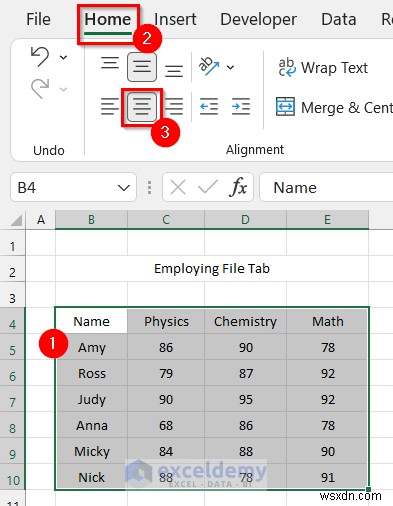Click the Cancel X in formula bar
393x506 pixels.
pos(178,188)
